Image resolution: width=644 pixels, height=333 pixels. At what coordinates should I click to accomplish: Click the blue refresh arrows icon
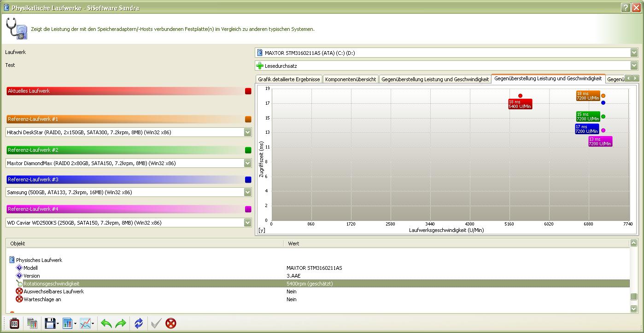[x=139, y=323]
